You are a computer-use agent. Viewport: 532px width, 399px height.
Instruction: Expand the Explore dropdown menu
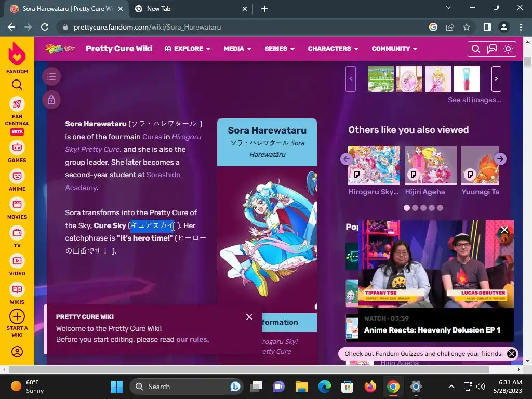[187, 49]
